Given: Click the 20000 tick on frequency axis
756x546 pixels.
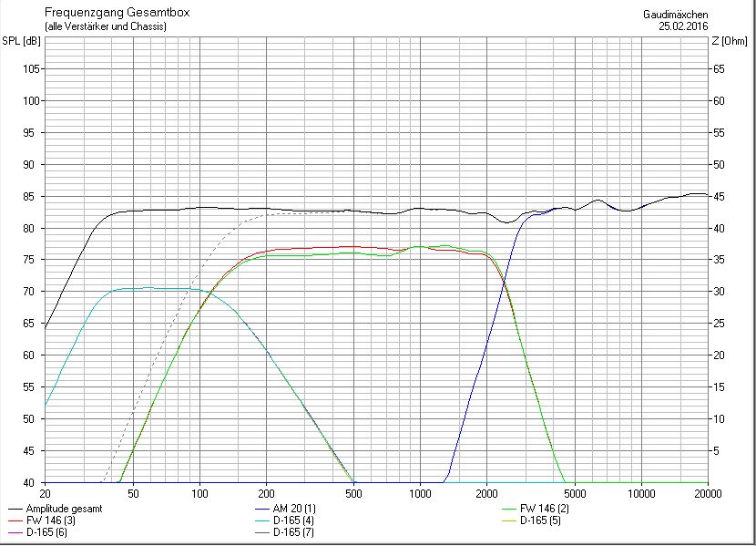Looking at the screenshot, I should [x=707, y=492].
